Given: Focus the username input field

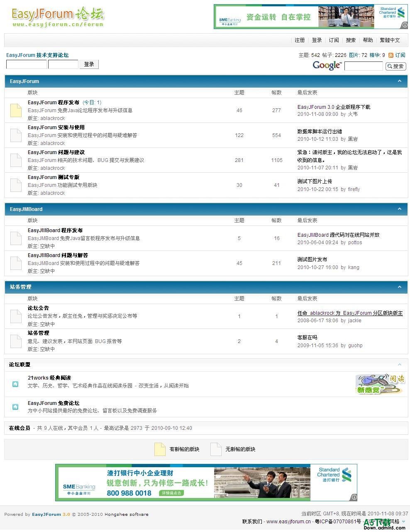Looking at the screenshot, I should point(27,64).
